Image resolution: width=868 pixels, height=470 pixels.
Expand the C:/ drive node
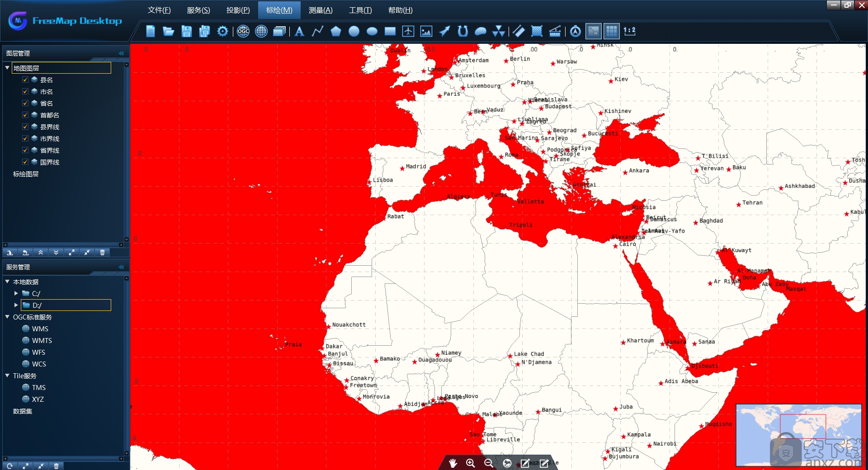16,293
